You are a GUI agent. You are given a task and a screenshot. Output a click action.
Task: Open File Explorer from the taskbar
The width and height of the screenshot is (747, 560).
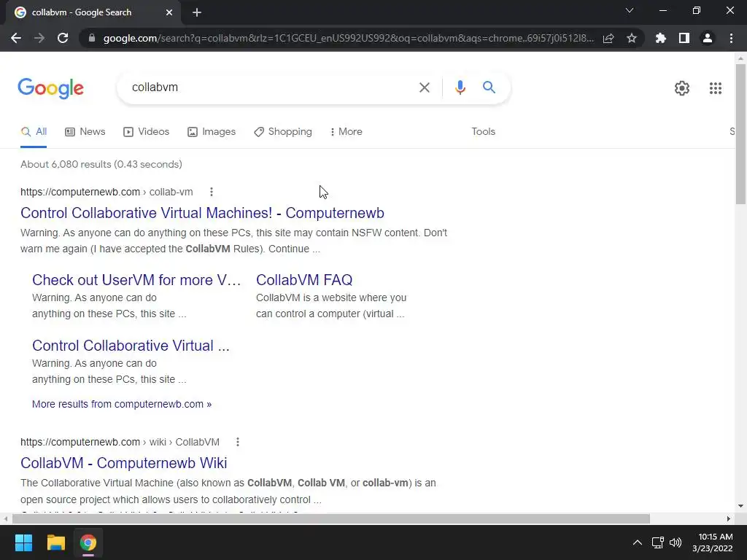55,542
